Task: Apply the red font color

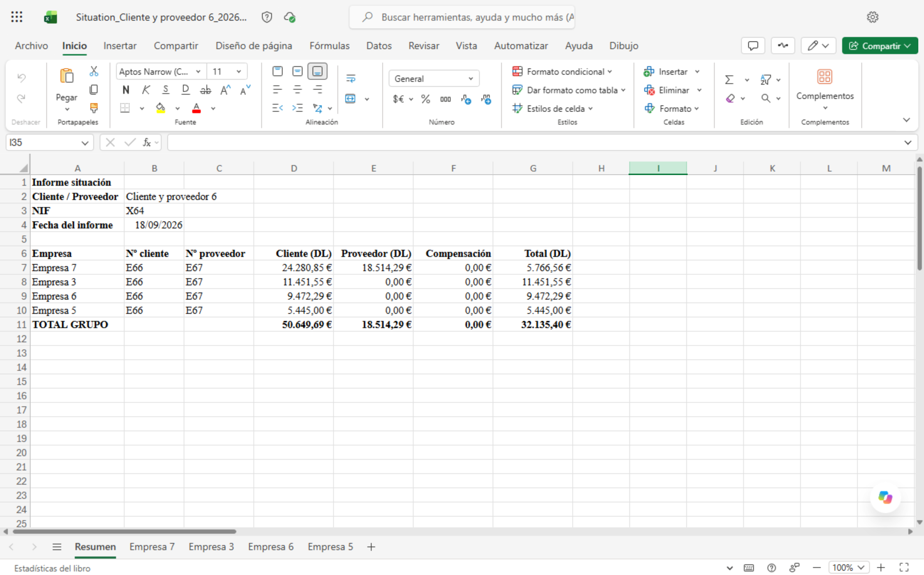Action: tap(196, 109)
